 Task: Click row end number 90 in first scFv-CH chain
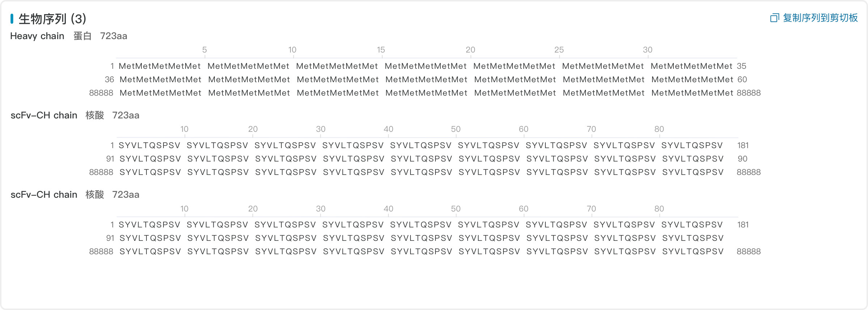(x=742, y=159)
